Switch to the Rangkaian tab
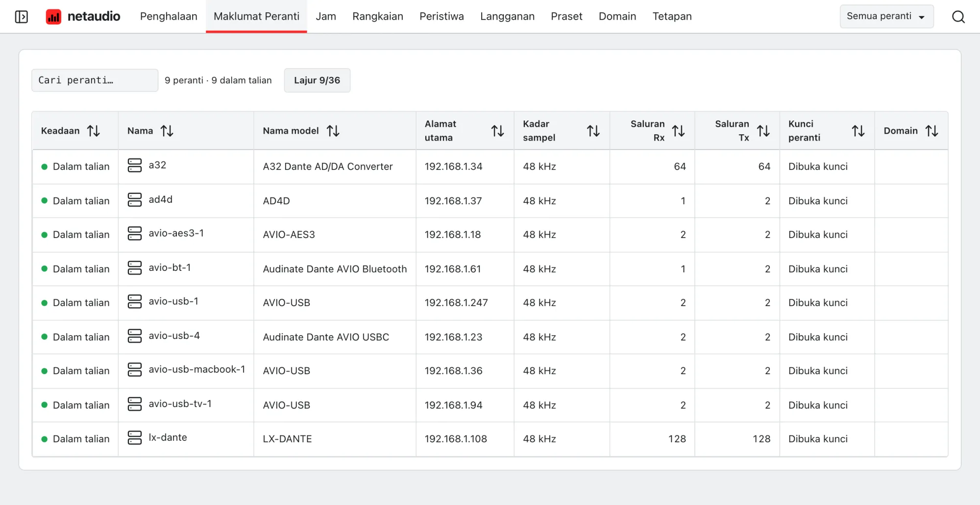The width and height of the screenshot is (980, 505). (x=378, y=17)
